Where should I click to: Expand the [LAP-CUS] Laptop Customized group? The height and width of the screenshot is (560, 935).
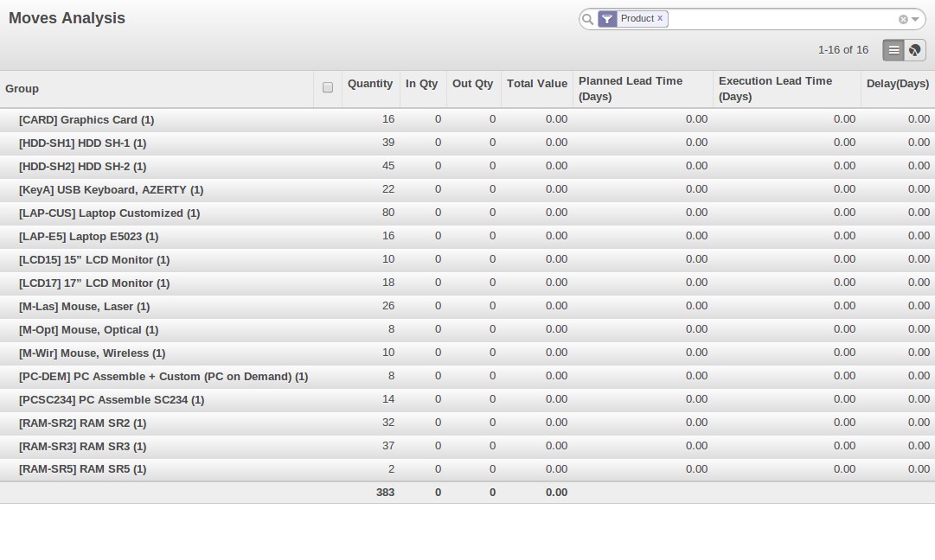click(x=109, y=213)
